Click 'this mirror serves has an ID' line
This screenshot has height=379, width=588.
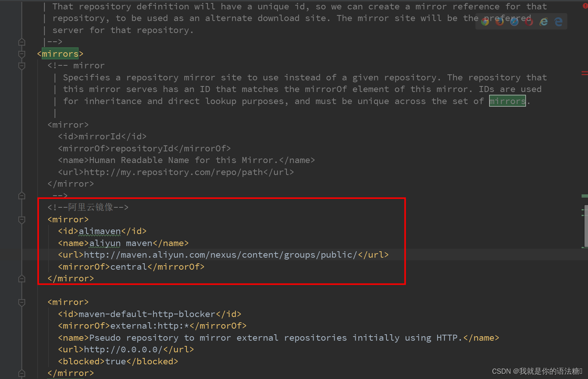tap(302, 89)
